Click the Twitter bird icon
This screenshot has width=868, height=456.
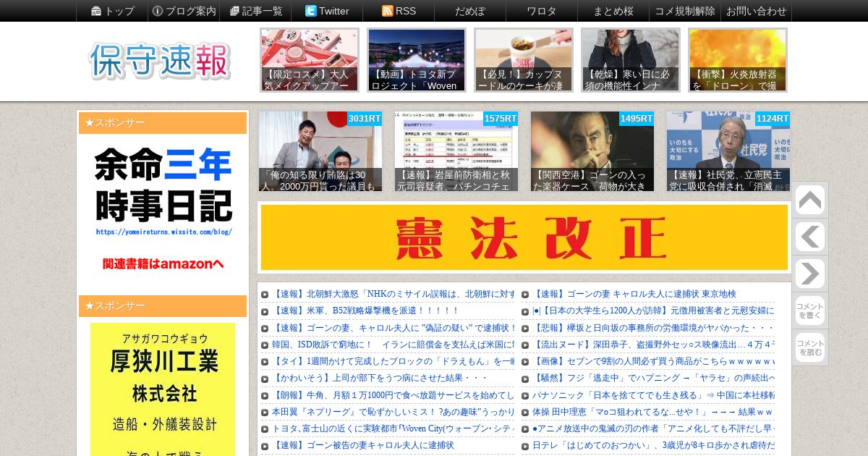tap(310, 11)
